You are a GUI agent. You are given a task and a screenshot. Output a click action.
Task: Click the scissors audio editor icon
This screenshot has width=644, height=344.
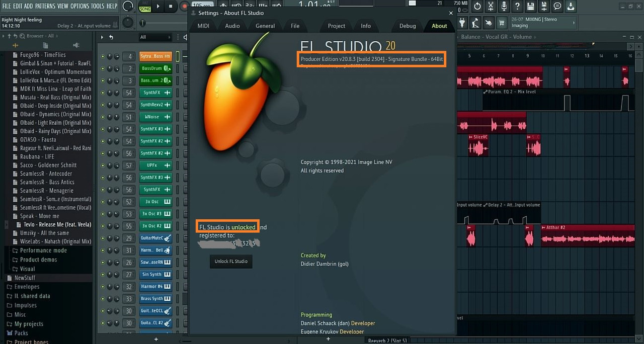tap(491, 6)
